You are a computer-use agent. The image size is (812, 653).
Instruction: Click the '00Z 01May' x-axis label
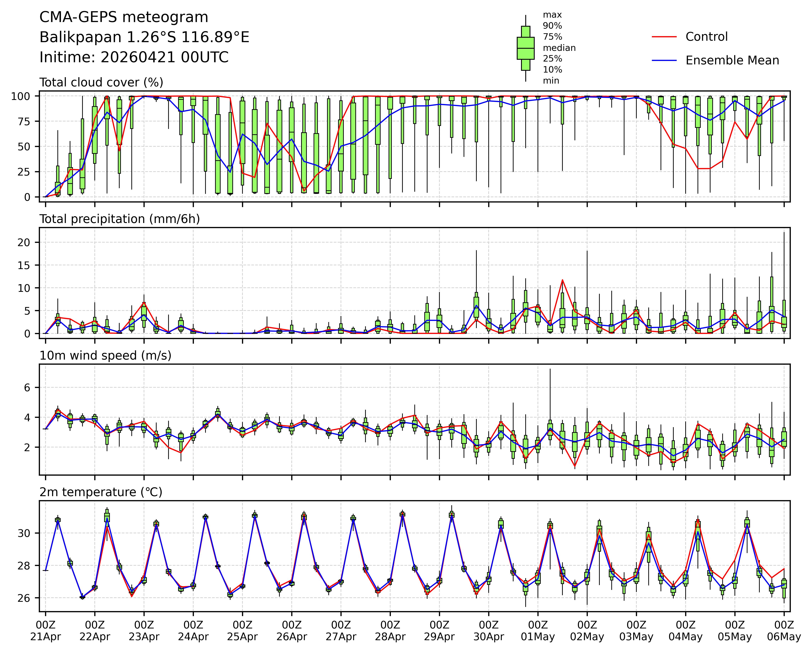538,631
